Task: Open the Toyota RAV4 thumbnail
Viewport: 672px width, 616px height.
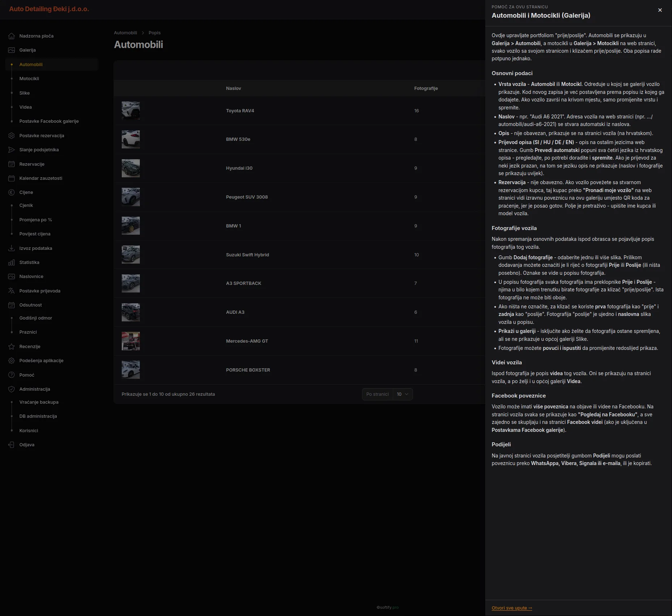Action: (131, 110)
